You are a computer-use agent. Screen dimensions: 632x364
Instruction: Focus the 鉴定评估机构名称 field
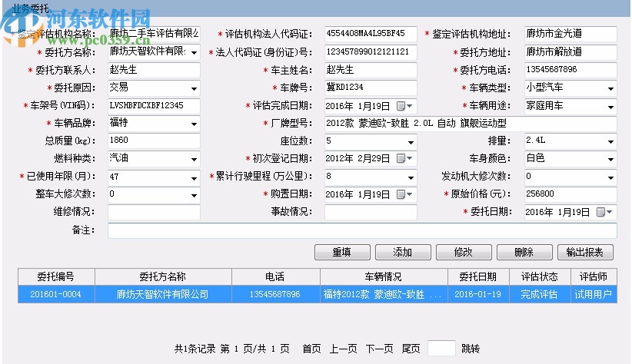[x=154, y=34]
